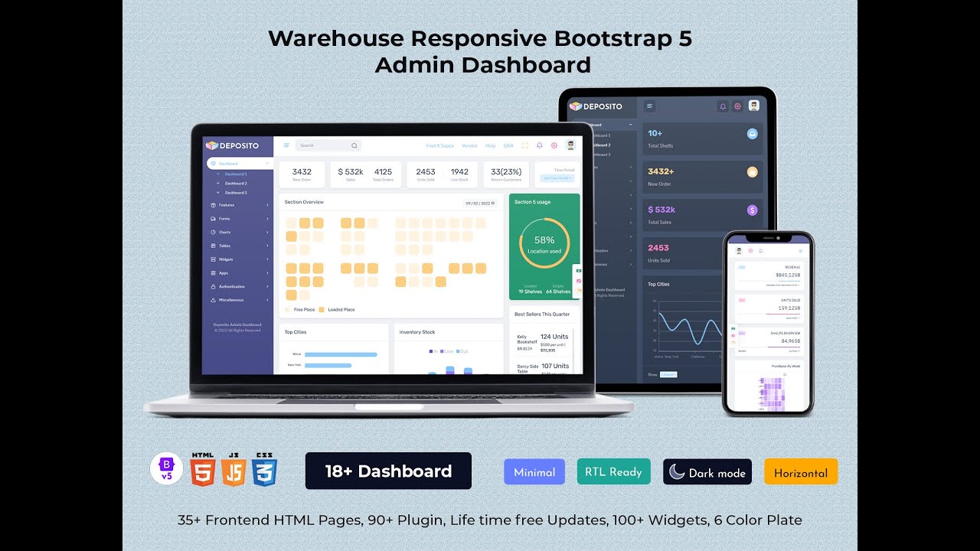Expand the Charts menu chevron
The height and width of the screenshot is (551, 980).
pyautogui.click(x=267, y=232)
